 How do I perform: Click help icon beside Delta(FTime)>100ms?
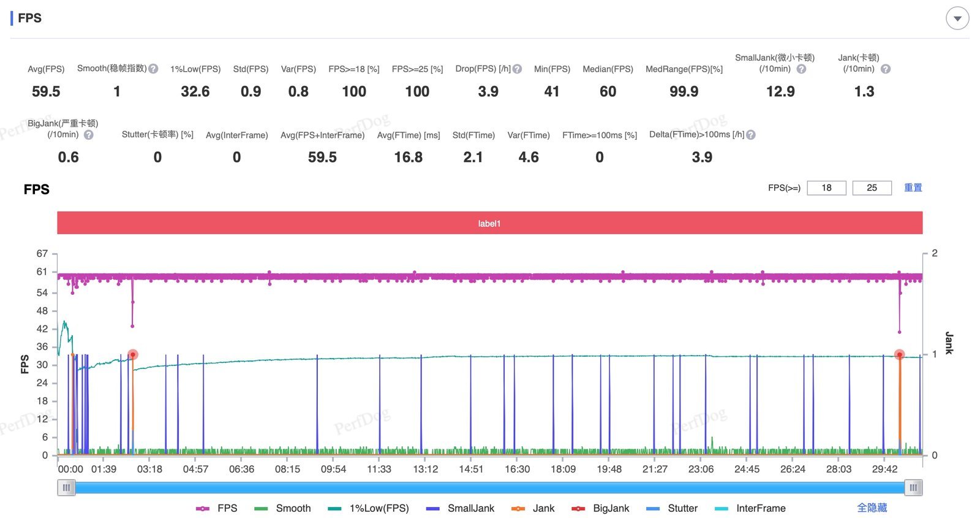point(751,135)
